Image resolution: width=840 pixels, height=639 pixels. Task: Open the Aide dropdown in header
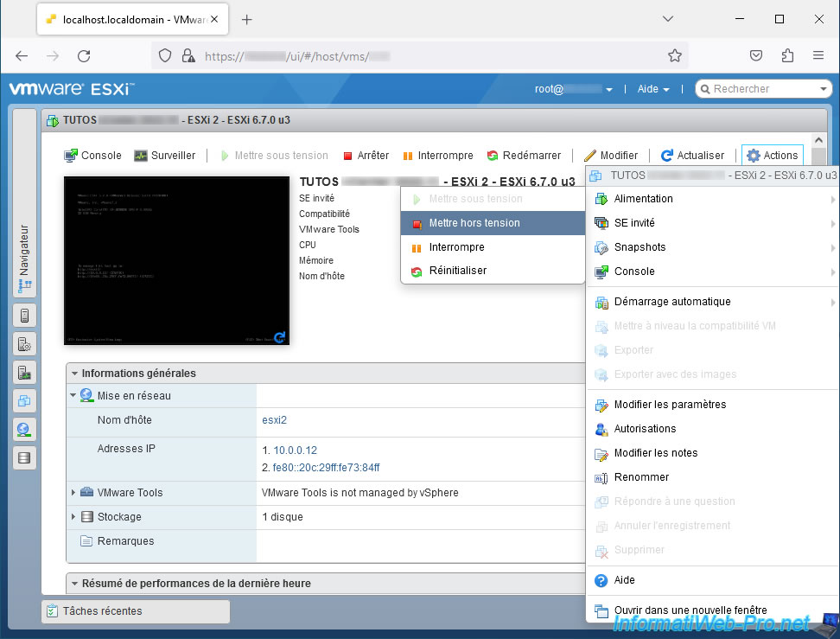tap(652, 89)
